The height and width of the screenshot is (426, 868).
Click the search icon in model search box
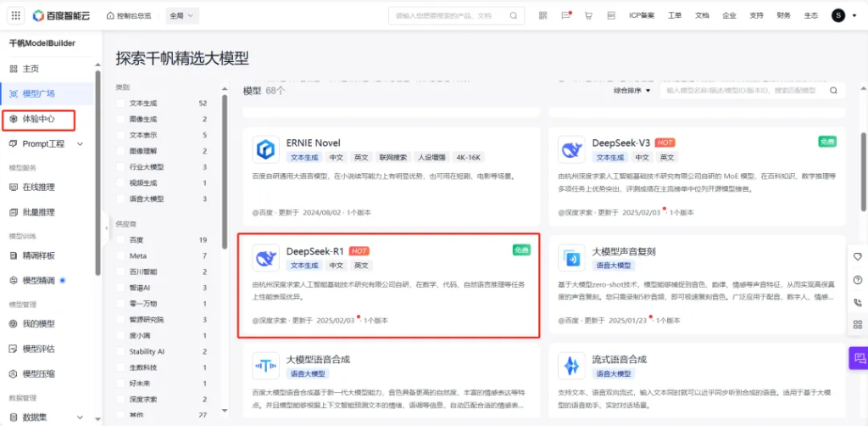833,90
